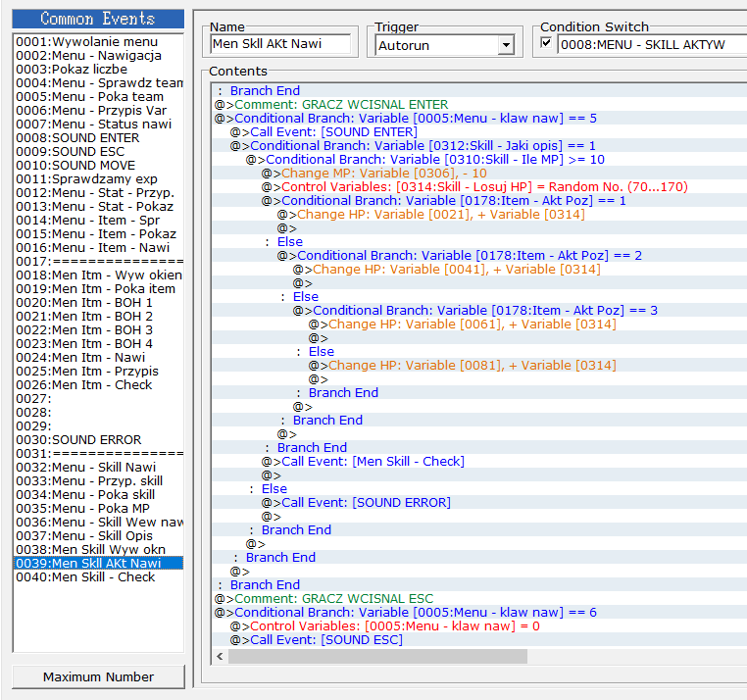747x700 pixels.
Task: Select common event 0040:Men Skill - Check
Action: (x=98, y=577)
